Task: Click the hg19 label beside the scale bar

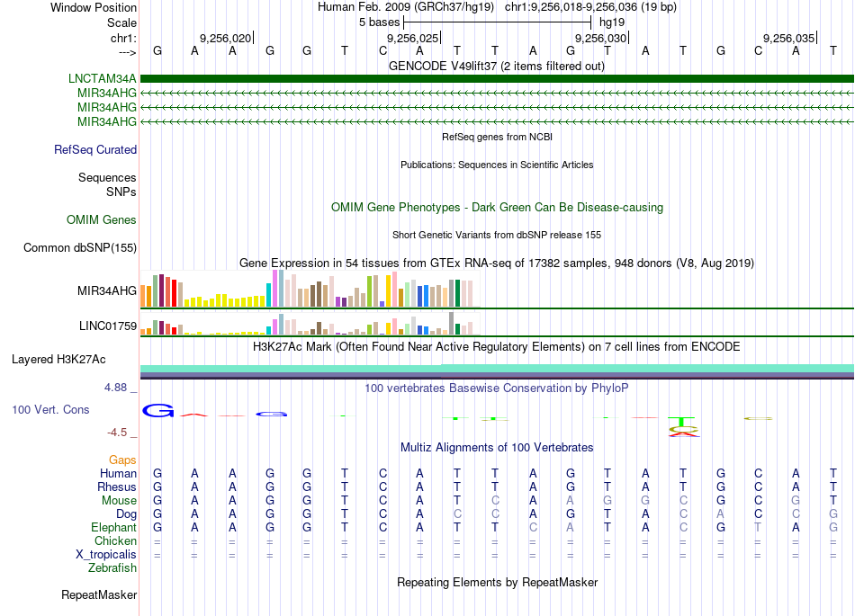Action: [x=612, y=22]
